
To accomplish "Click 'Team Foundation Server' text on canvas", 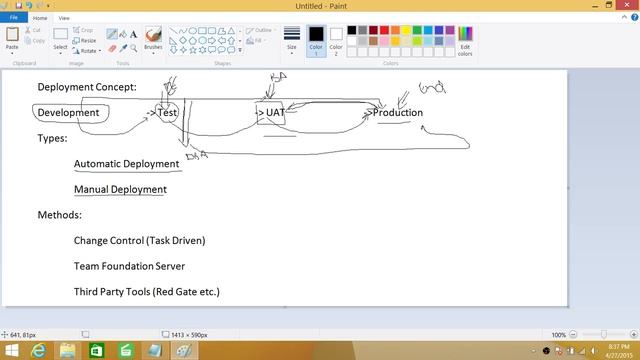I will 129,266.
